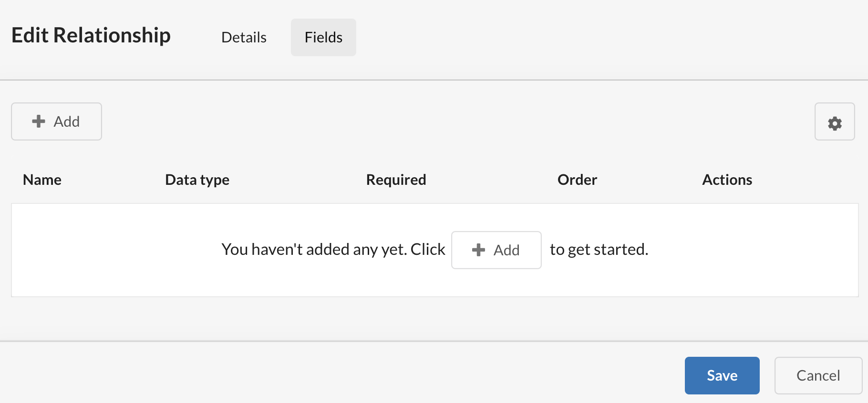Sort by the Name column header

(x=42, y=180)
